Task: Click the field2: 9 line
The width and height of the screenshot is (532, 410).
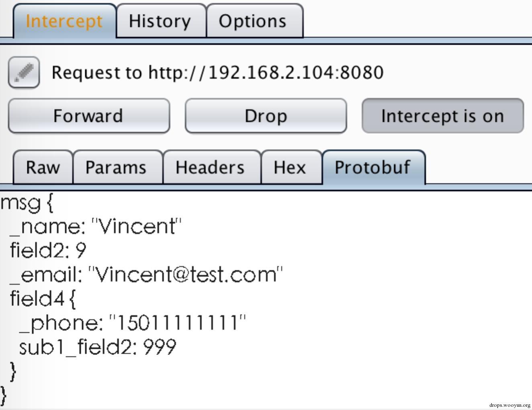Action: (x=48, y=250)
